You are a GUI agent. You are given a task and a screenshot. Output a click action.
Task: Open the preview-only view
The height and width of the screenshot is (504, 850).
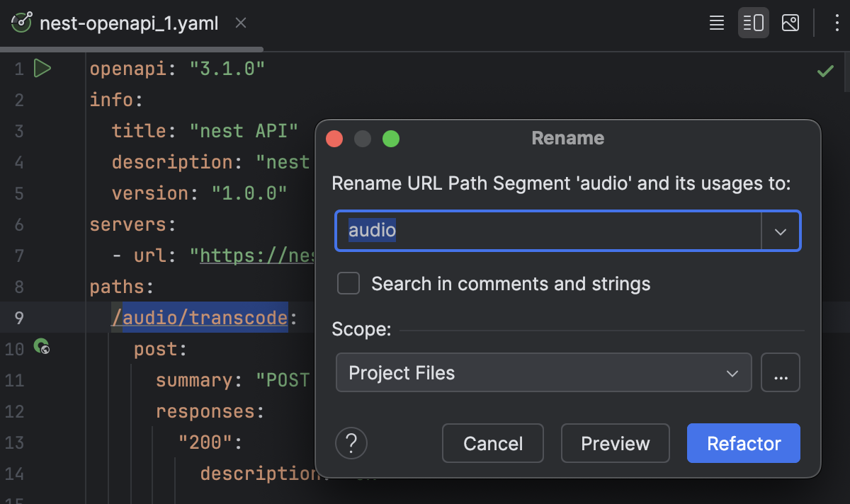click(790, 22)
